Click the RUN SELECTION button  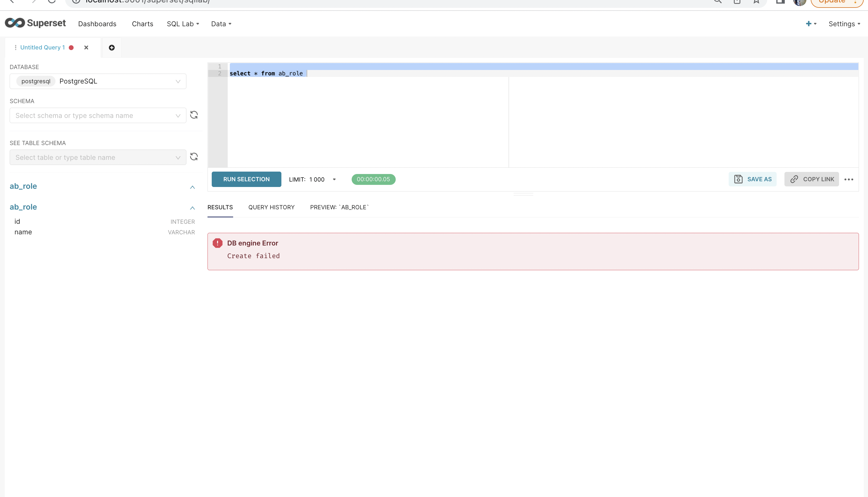246,179
